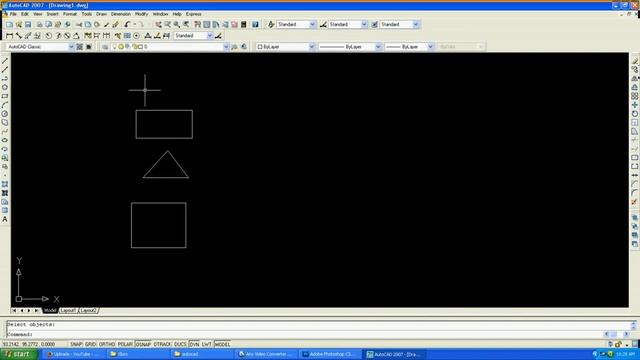
Task: Click the Center Mark dimension icon
Action: [137, 36]
